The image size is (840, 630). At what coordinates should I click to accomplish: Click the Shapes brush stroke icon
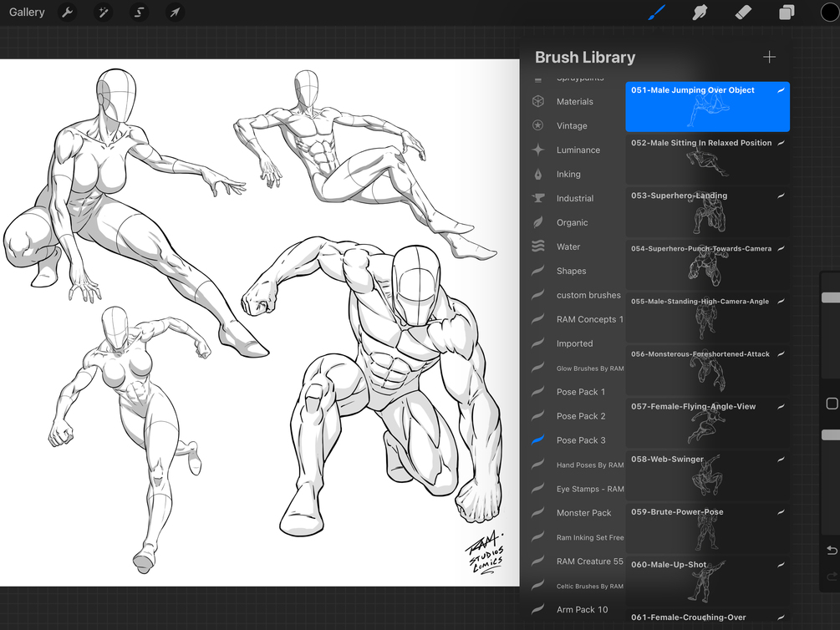coord(538,271)
